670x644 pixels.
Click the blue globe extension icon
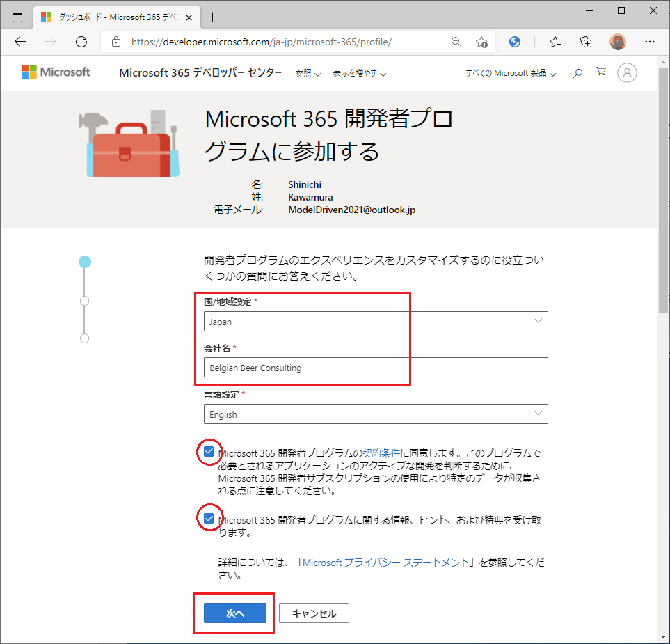pyautogui.click(x=514, y=42)
